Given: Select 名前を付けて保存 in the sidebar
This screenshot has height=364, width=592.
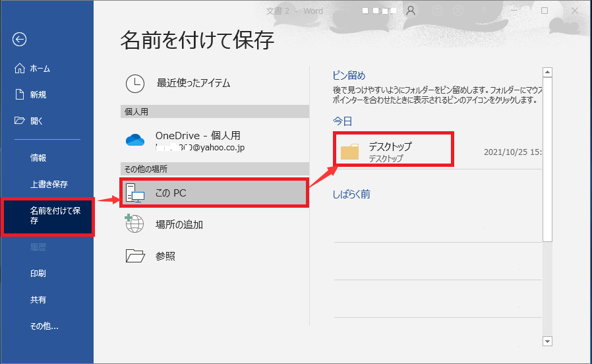Looking at the screenshot, I should [47, 216].
